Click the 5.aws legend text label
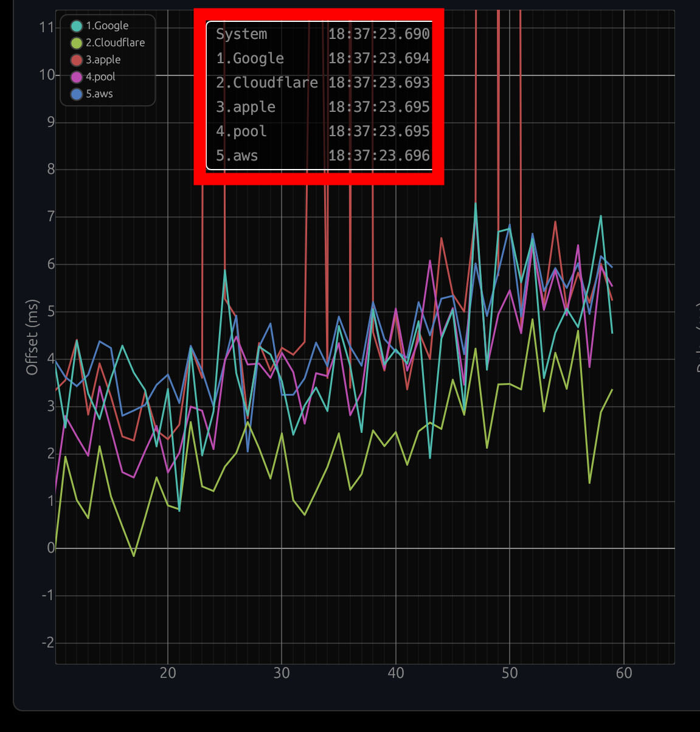The width and height of the screenshot is (700, 732). (99, 94)
